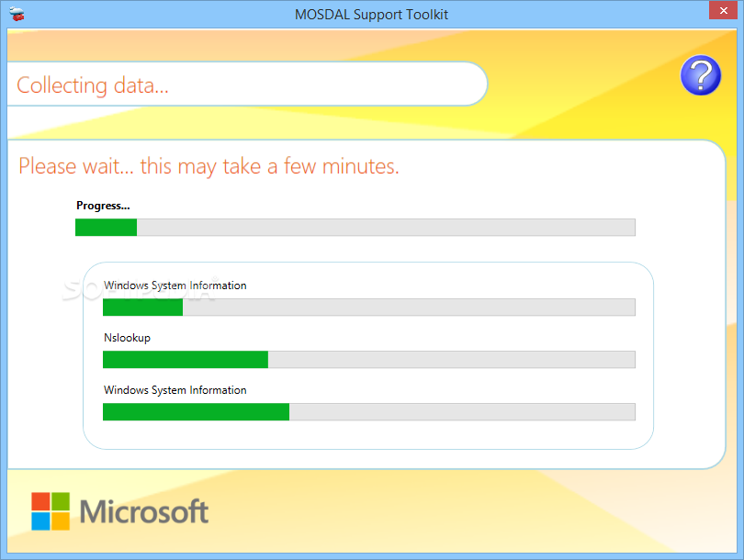Click the 'Progress...' label

pos(103,206)
